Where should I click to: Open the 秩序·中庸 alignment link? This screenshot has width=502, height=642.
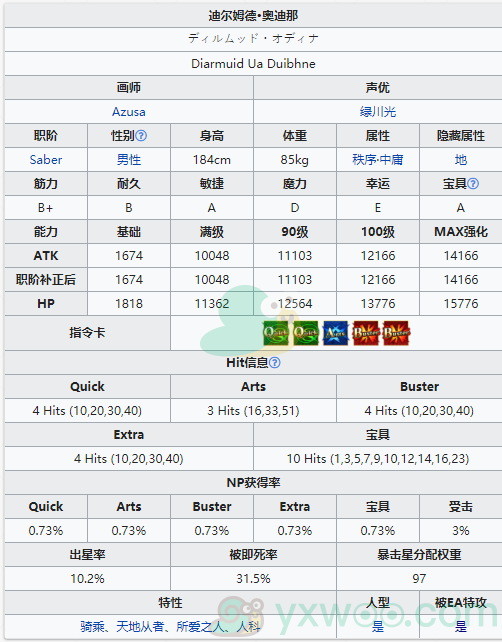[x=378, y=160]
